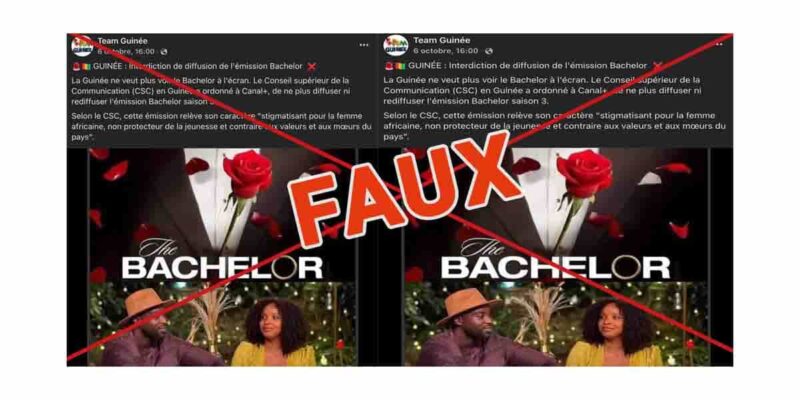This screenshot has height=400, width=800.
Task: Open the three-dots menu on second post
Action: coord(718,44)
